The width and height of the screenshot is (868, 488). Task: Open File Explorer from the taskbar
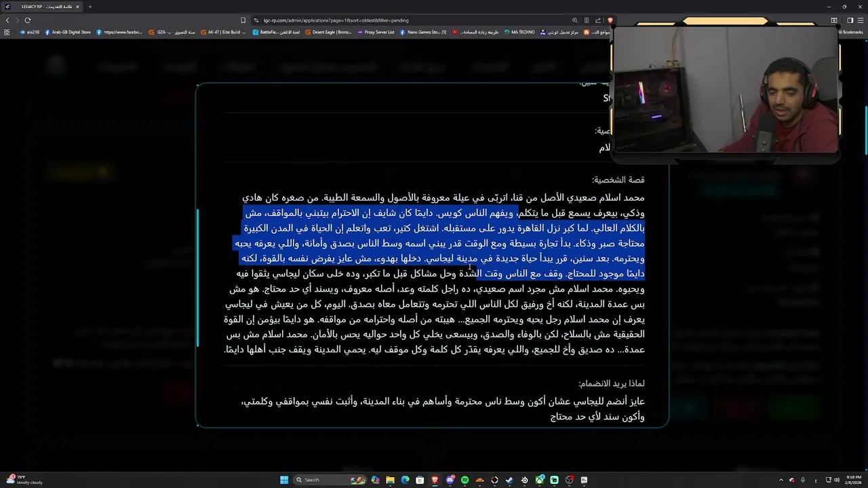[390, 480]
